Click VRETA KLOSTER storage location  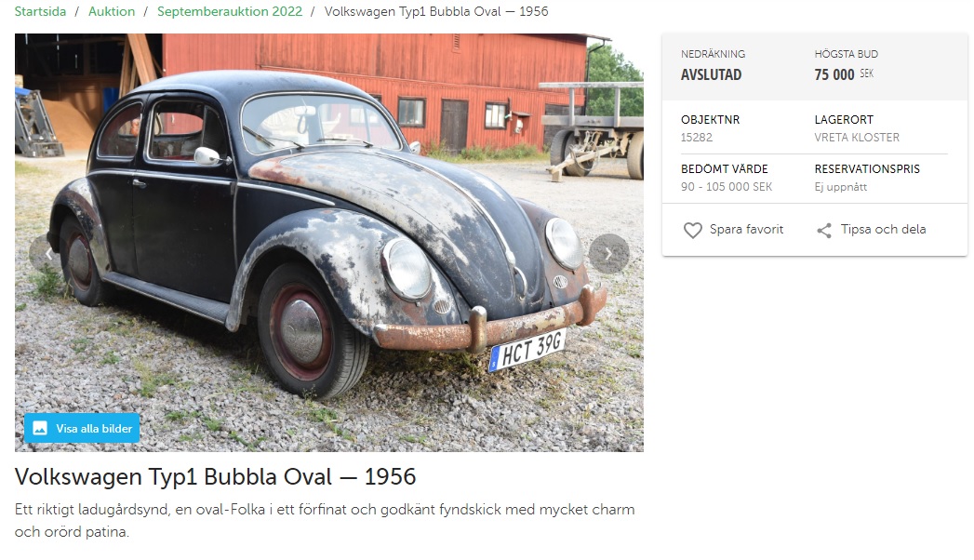pyautogui.click(x=857, y=137)
